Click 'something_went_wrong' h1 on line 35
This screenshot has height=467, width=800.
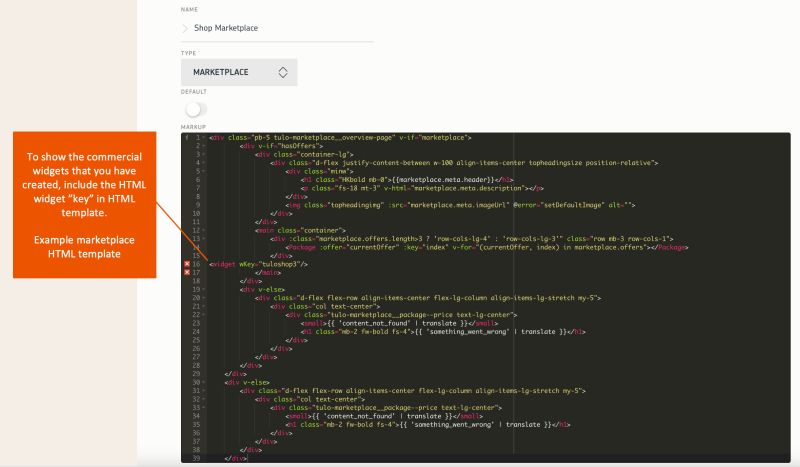tap(428, 425)
